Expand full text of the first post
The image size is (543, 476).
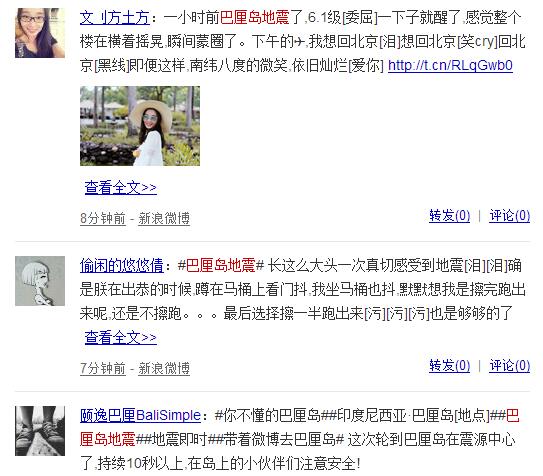point(121,188)
